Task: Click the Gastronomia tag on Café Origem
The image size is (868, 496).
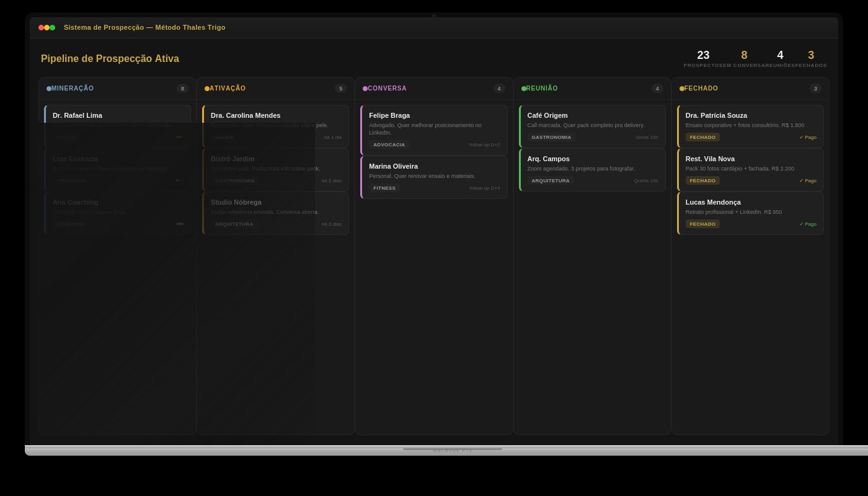Action: tap(551, 137)
